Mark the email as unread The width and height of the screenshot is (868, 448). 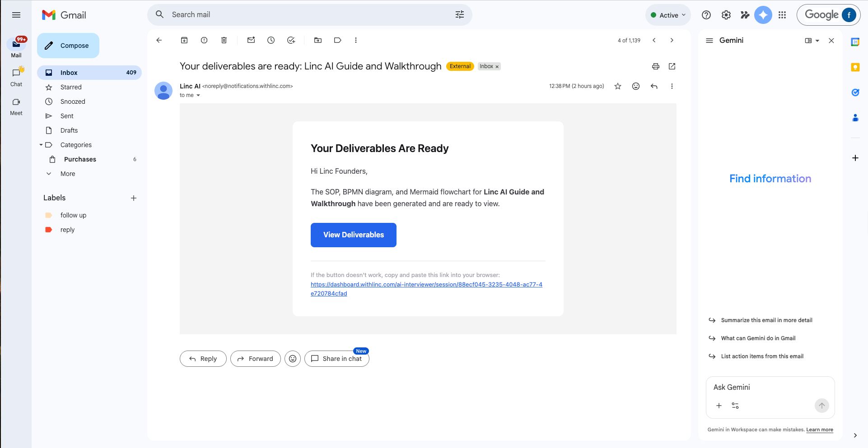point(251,40)
